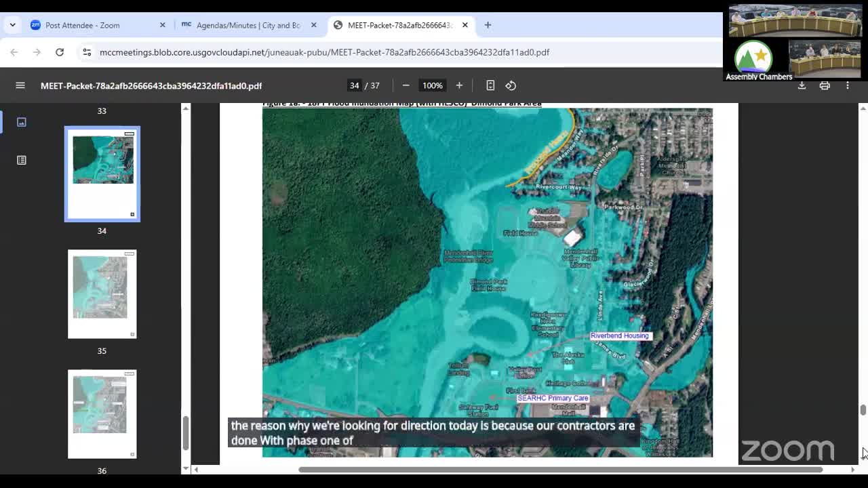Click the 100% zoom level field

tap(432, 85)
